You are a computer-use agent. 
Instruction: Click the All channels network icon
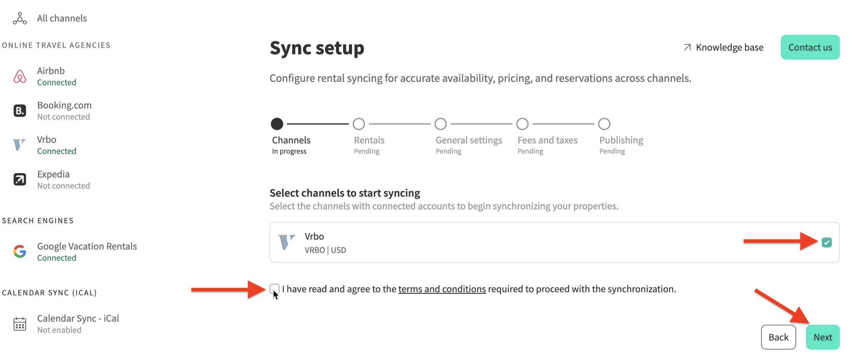(20, 18)
